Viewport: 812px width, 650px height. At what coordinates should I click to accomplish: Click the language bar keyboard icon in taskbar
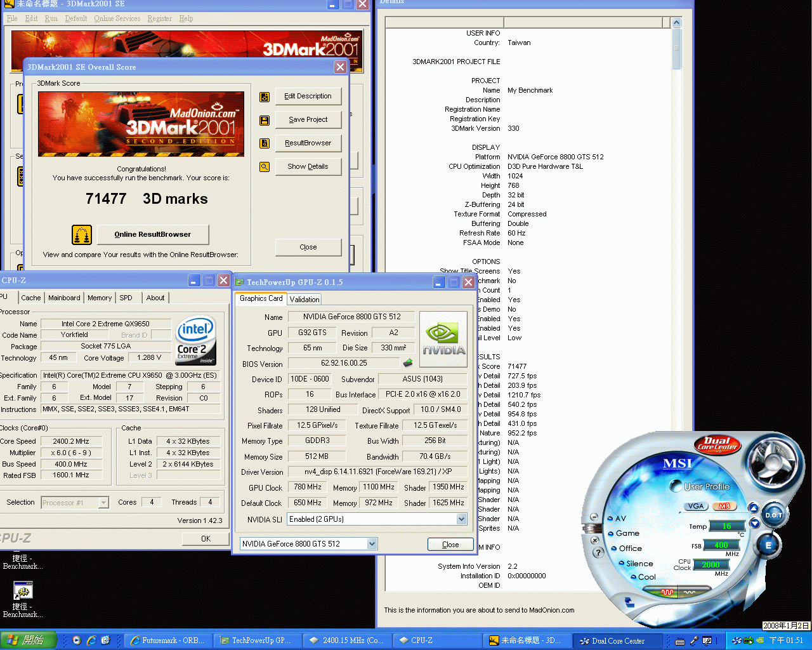click(x=680, y=641)
